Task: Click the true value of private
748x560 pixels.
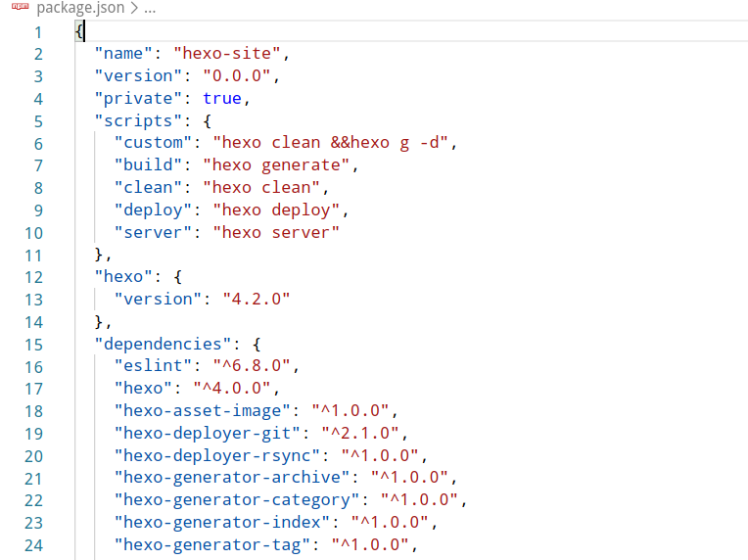Action: pos(222,98)
